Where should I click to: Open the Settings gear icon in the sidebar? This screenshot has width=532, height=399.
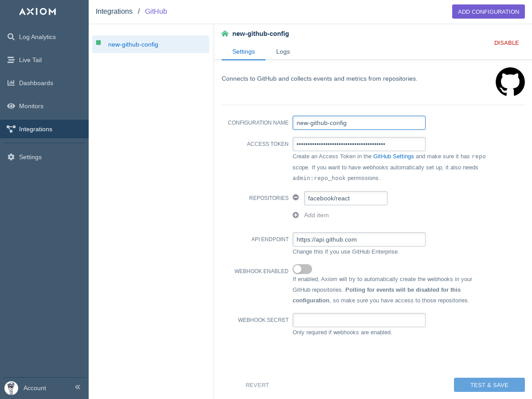pyautogui.click(x=11, y=157)
